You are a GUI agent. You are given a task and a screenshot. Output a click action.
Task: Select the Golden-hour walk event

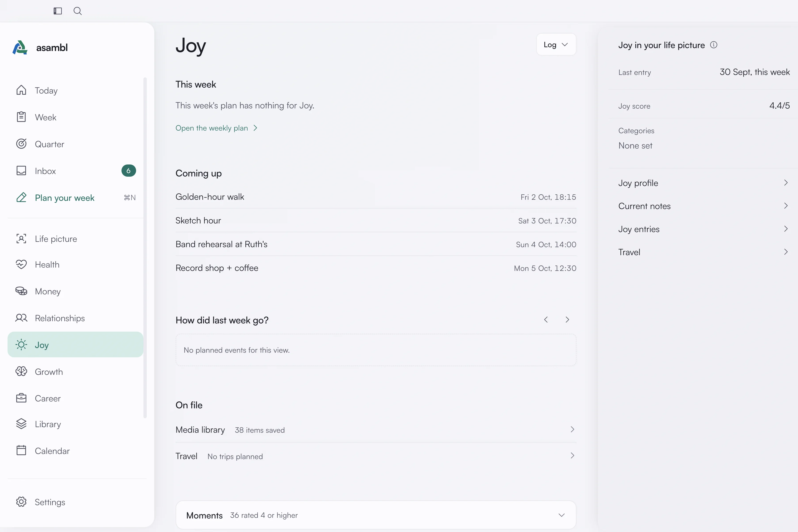[376, 197]
